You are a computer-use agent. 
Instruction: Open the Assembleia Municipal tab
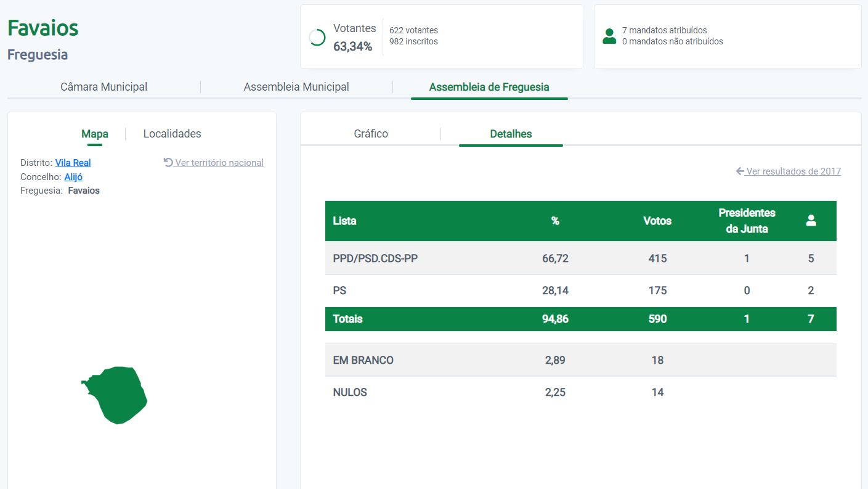click(296, 87)
